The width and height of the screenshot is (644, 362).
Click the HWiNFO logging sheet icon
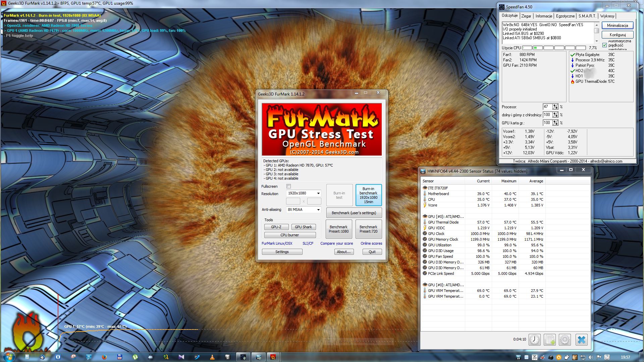(x=549, y=340)
